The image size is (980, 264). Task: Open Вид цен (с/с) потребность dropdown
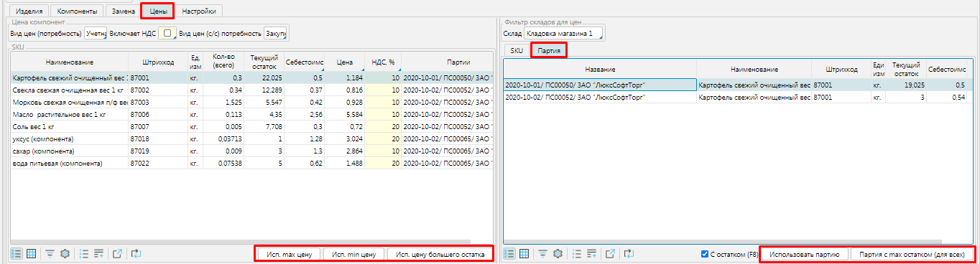click(276, 33)
